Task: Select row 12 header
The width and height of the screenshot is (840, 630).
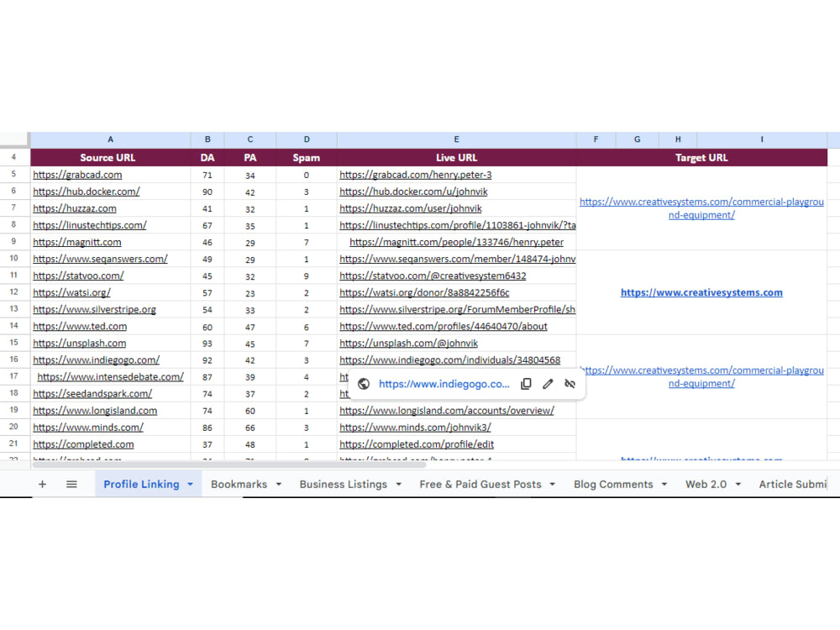Action: [x=14, y=292]
